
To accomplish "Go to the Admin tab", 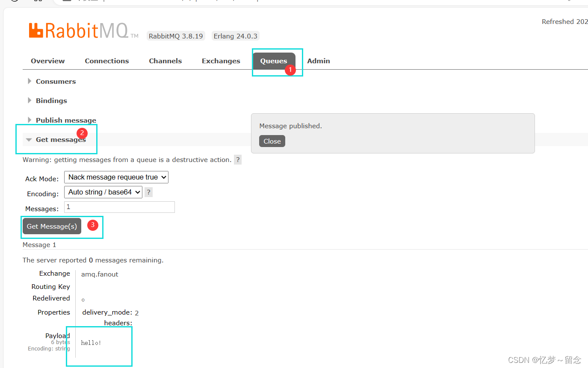I will [318, 61].
